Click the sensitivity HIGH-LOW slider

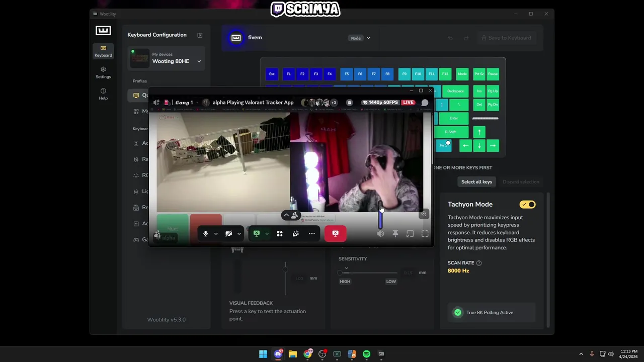pyautogui.click(x=368, y=273)
